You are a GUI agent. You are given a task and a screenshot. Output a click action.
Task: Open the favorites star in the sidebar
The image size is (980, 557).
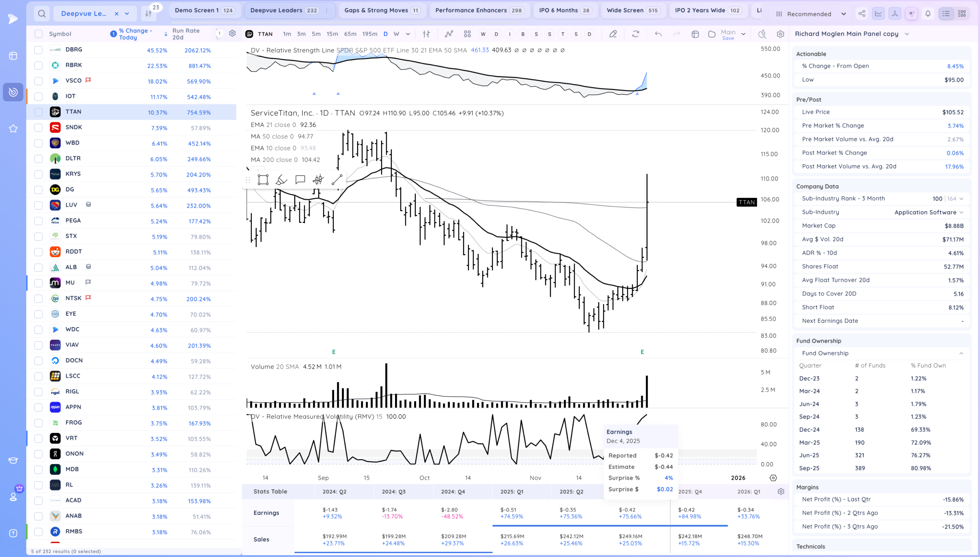13,129
